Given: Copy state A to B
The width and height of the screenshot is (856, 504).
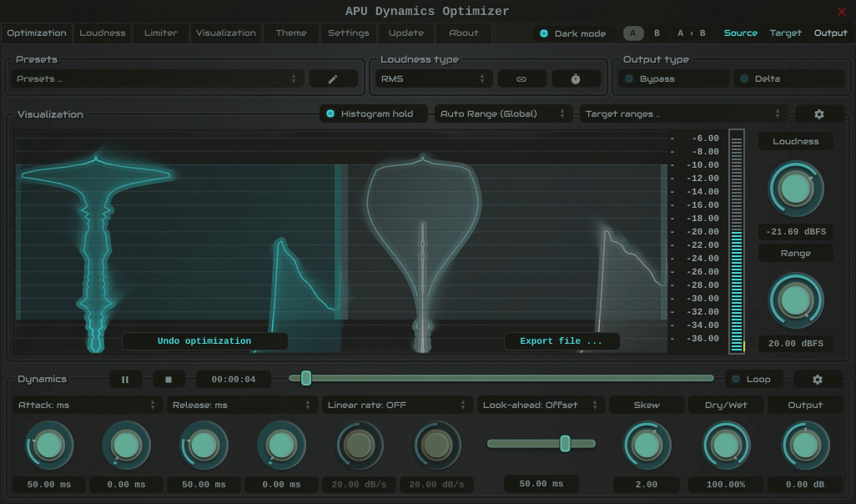Looking at the screenshot, I should (691, 33).
